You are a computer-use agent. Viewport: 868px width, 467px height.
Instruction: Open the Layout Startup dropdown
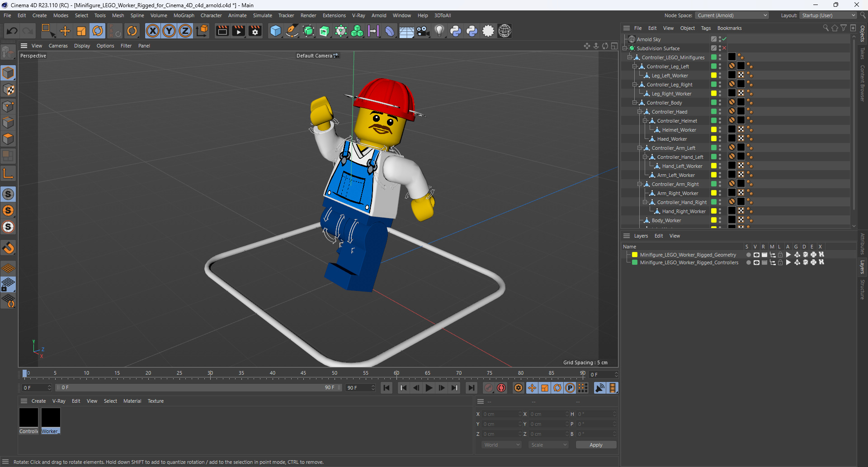pos(828,15)
